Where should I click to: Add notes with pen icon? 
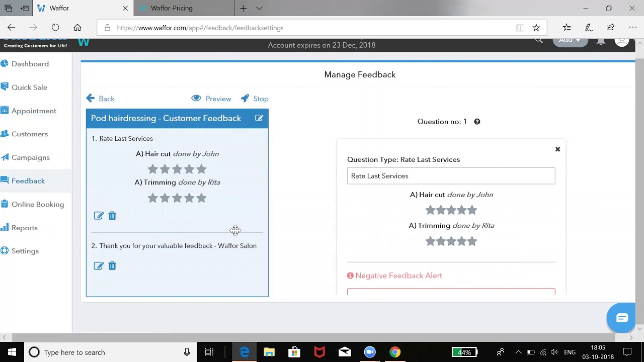(x=589, y=28)
